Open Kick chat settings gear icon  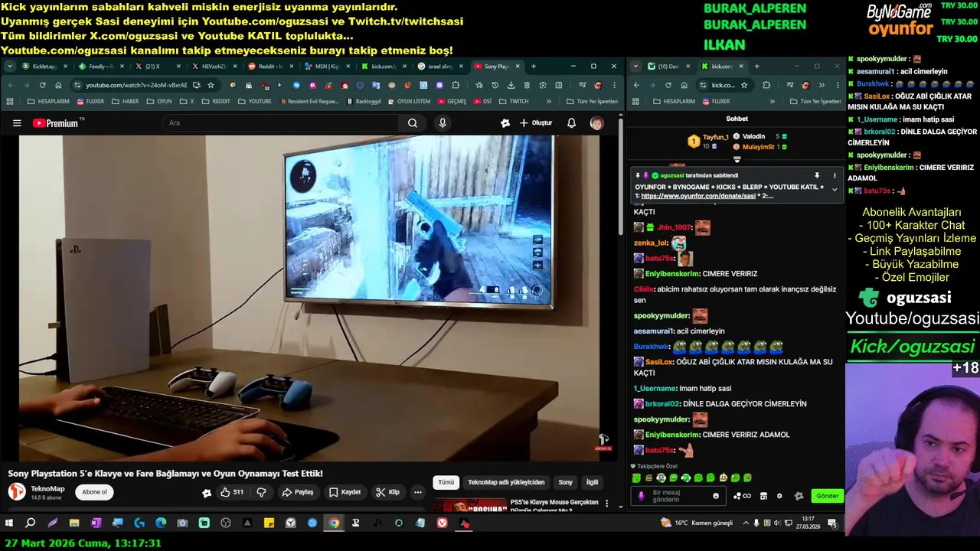(x=779, y=496)
